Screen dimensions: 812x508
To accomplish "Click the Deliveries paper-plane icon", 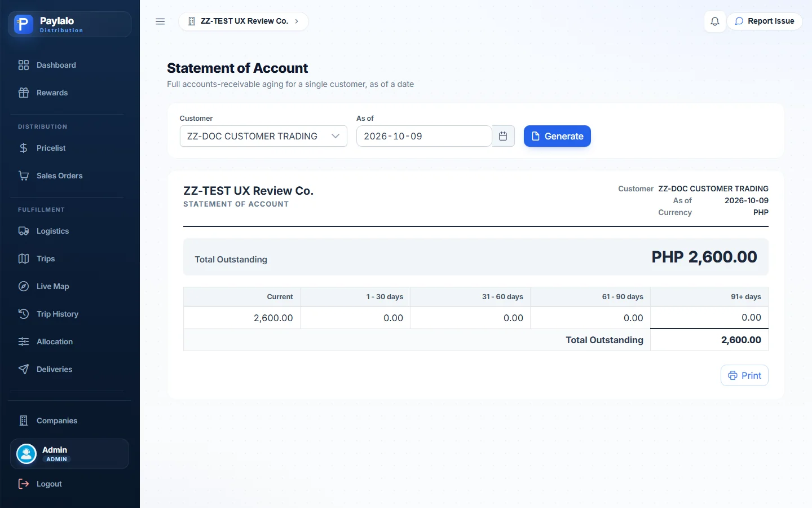I will (x=24, y=369).
